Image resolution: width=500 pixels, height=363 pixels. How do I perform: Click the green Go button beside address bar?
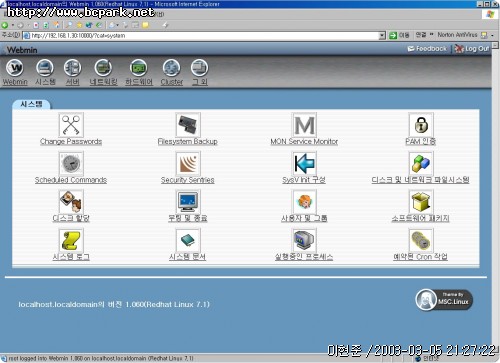point(393,35)
